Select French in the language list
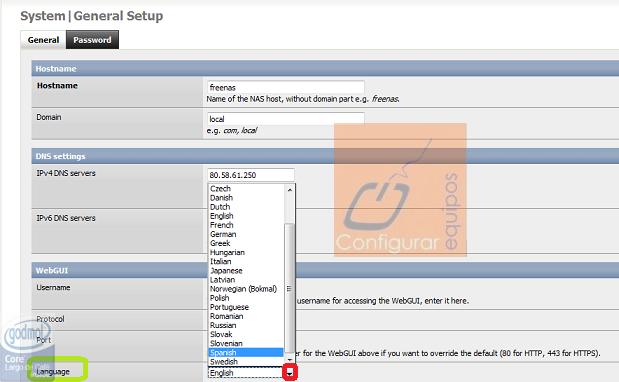 tap(246, 225)
